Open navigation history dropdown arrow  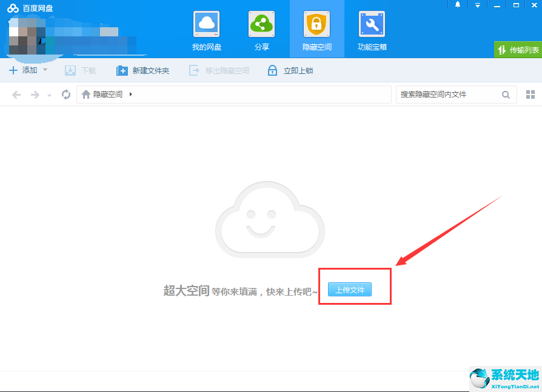(x=49, y=95)
